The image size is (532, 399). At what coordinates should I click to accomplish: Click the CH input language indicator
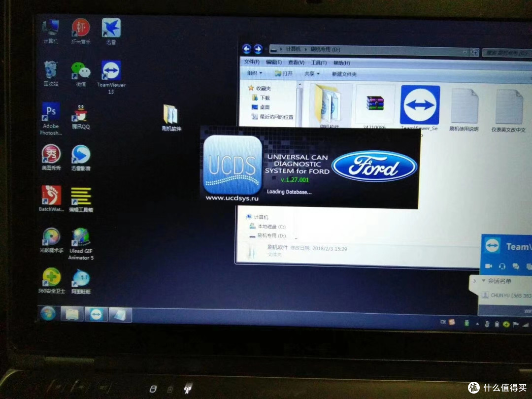tap(443, 322)
